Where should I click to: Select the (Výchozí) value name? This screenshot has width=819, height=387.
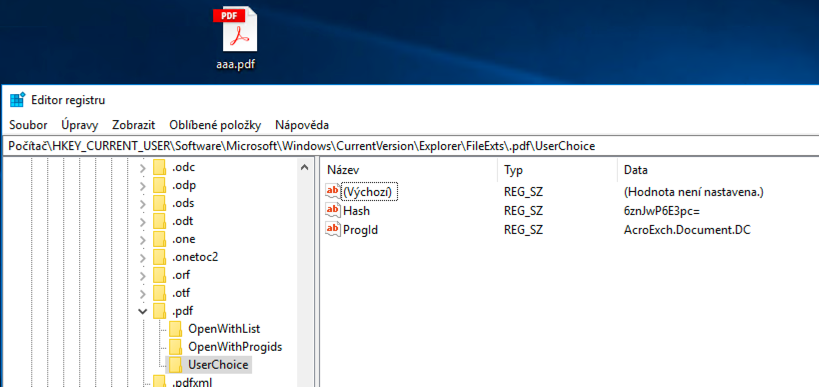pyautogui.click(x=370, y=192)
